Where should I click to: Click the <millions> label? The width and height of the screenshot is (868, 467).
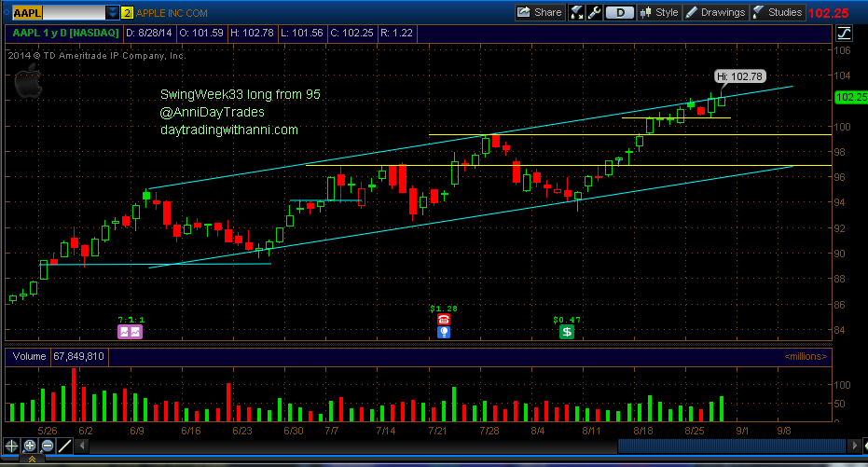(x=806, y=356)
